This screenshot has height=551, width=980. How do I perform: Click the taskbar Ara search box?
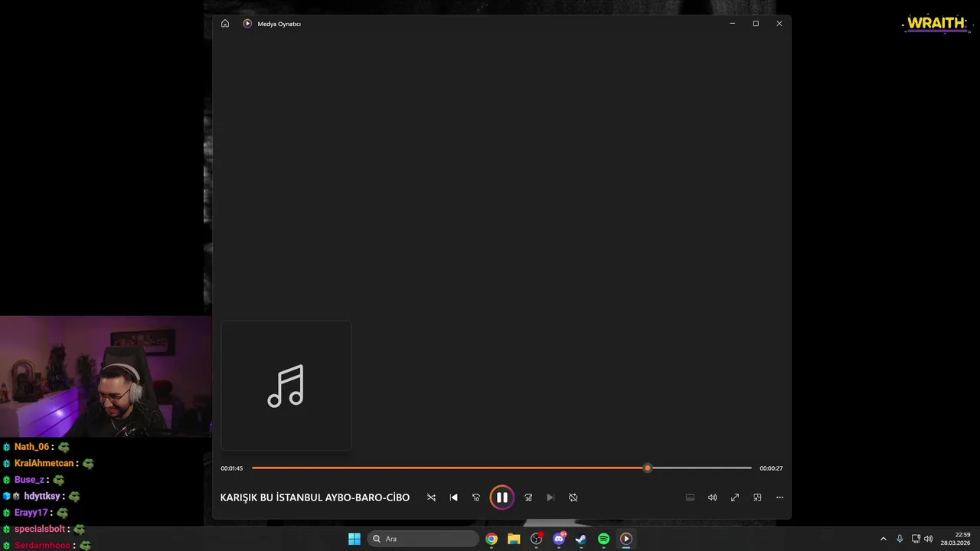coord(423,539)
